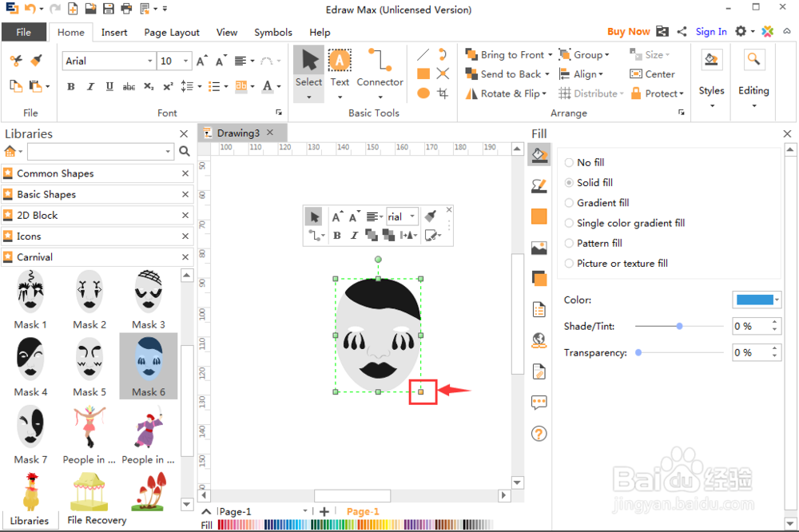Expand the Align dropdown

point(601,74)
